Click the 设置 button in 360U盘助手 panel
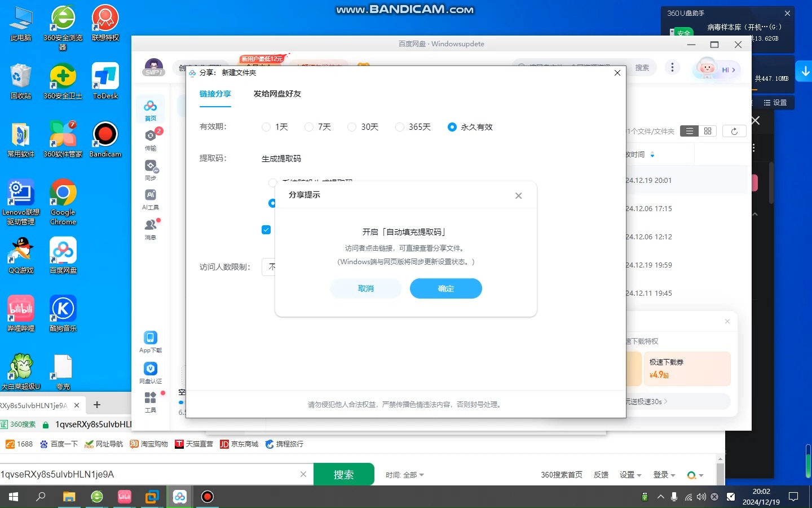The image size is (812, 508). click(x=775, y=103)
